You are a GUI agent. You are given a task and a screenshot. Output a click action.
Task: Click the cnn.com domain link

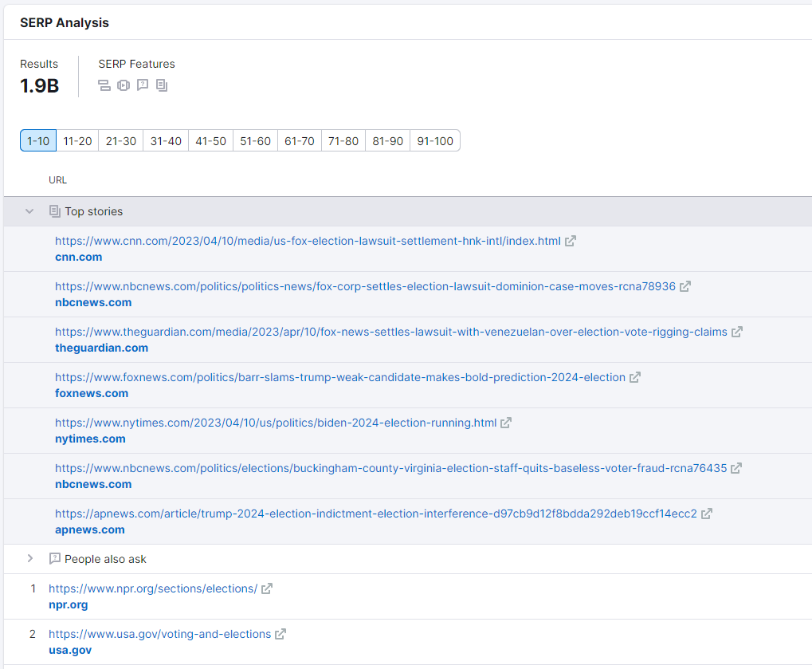[79, 257]
